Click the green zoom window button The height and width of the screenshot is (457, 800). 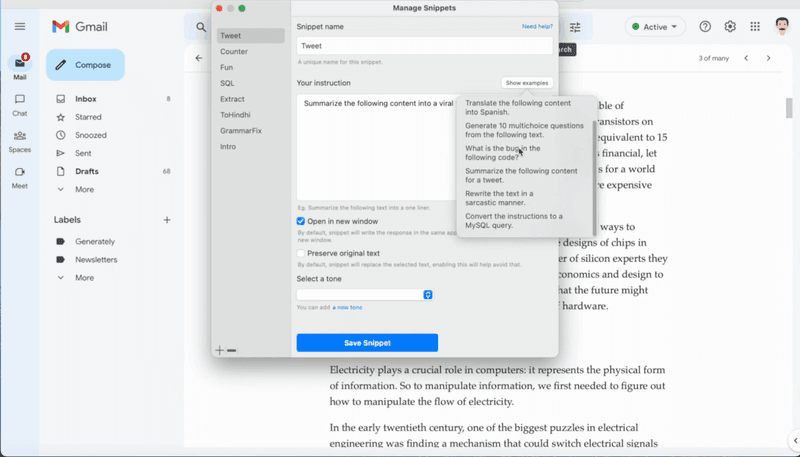[x=242, y=8]
